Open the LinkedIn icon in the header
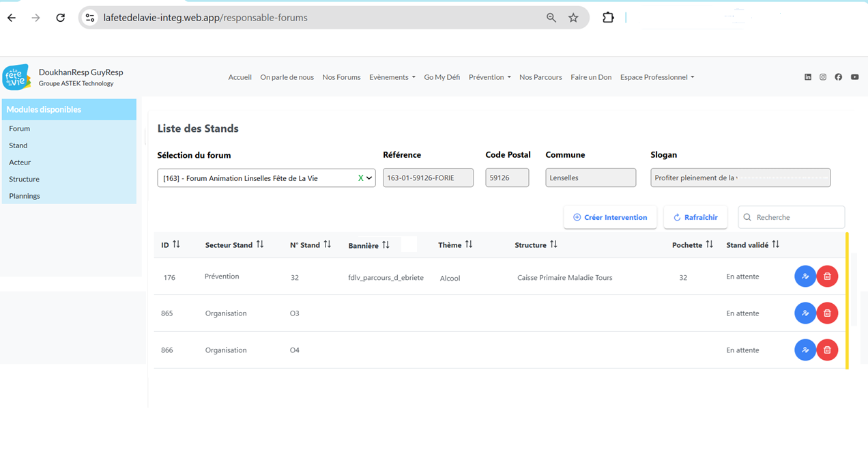The image size is (868, 465). (808, 77)
